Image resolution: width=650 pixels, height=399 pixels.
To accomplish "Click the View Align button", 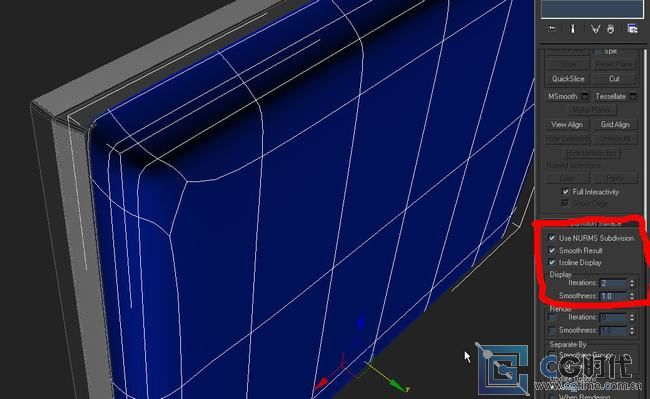I will tap(567, 124).
